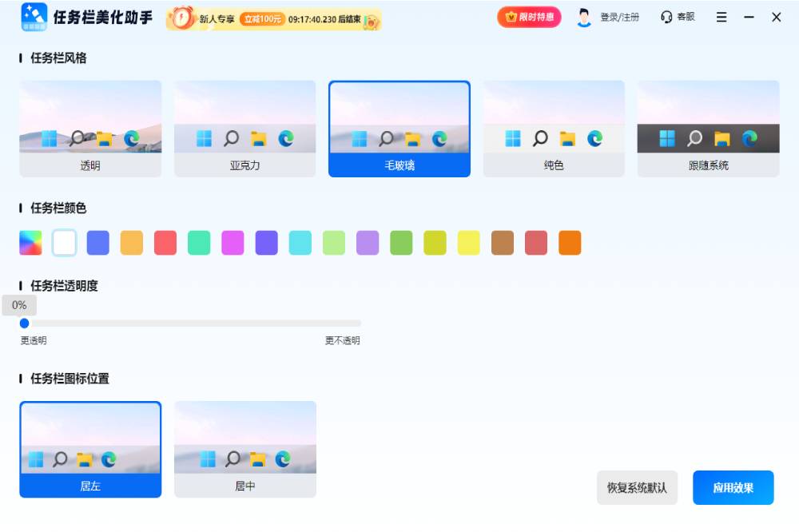Click the user avatar login icon
This screenshot has height=532, width=799.
[x=585, y=18]
